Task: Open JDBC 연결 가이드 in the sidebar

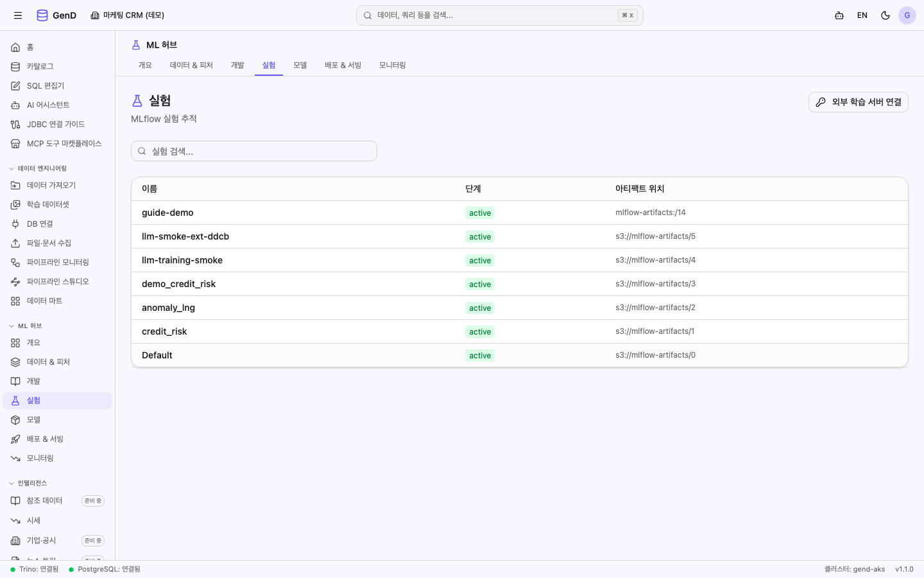Action: [58, 125]
